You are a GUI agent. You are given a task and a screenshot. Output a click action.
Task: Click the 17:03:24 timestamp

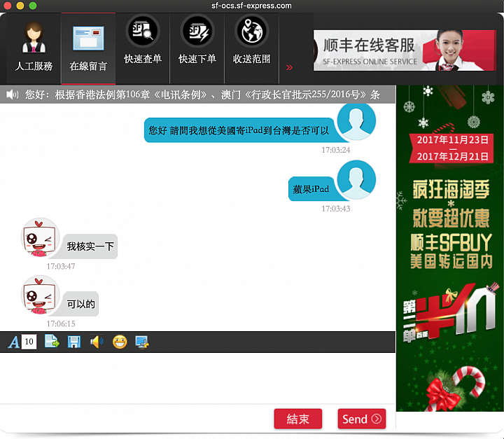tap(335, 150)
